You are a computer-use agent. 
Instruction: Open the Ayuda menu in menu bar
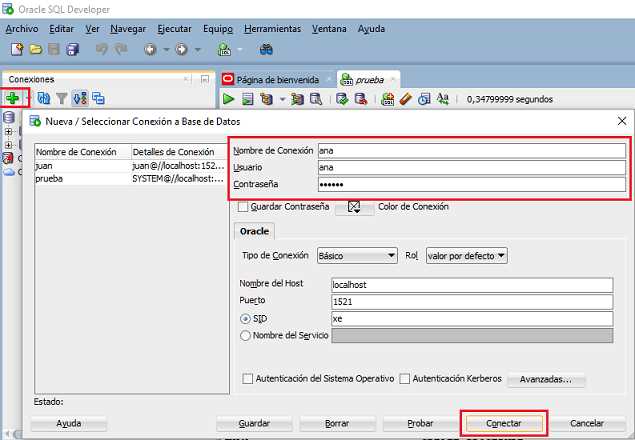(x=371, y=29)
